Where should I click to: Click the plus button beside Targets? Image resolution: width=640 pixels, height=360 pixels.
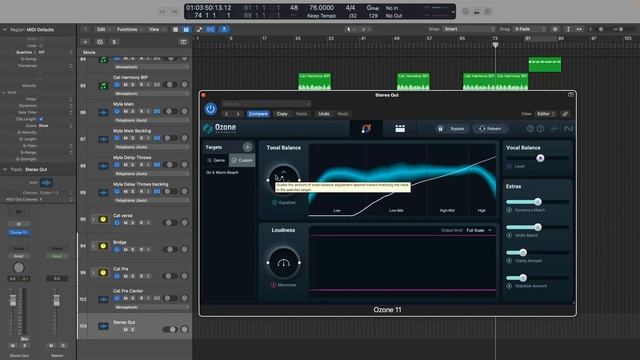click(247, 147)
